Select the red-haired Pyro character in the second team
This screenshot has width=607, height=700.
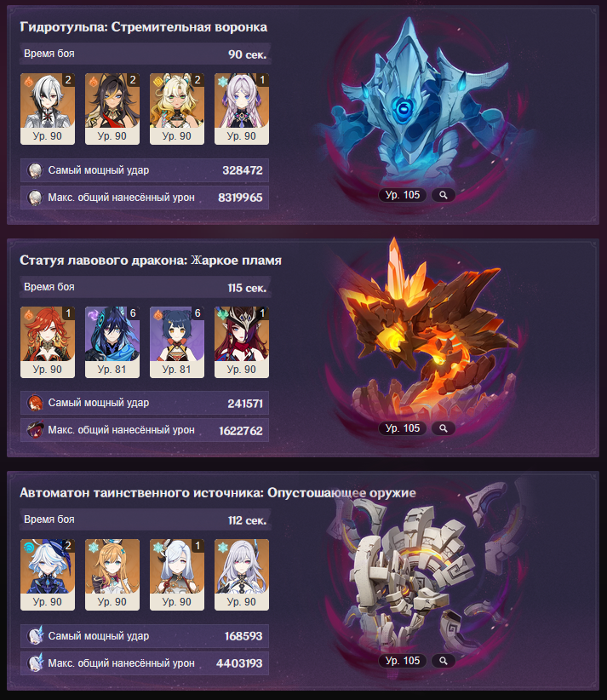pos(48,342)
